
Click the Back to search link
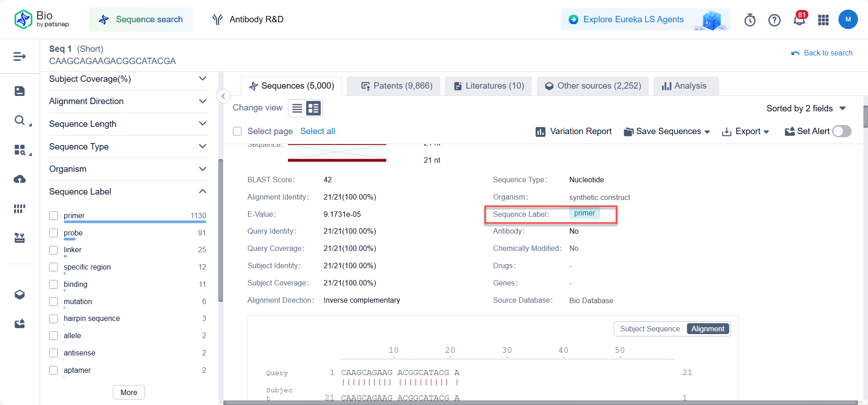(x=822, y=53)
